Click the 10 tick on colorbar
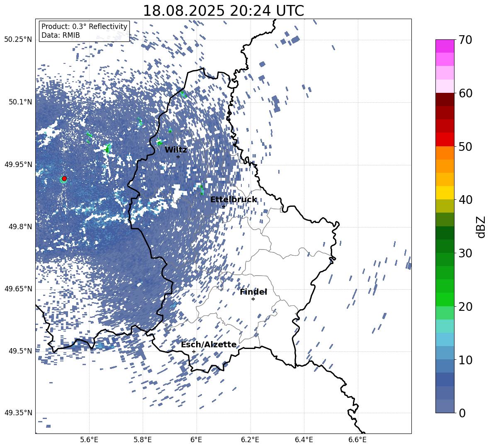 coord(465,360)
